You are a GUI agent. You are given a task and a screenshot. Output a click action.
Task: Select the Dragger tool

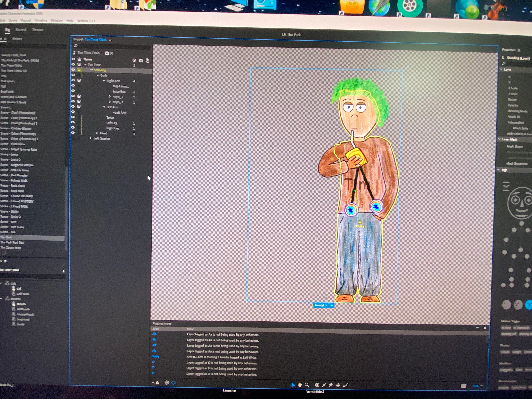[x=338, y=385]
